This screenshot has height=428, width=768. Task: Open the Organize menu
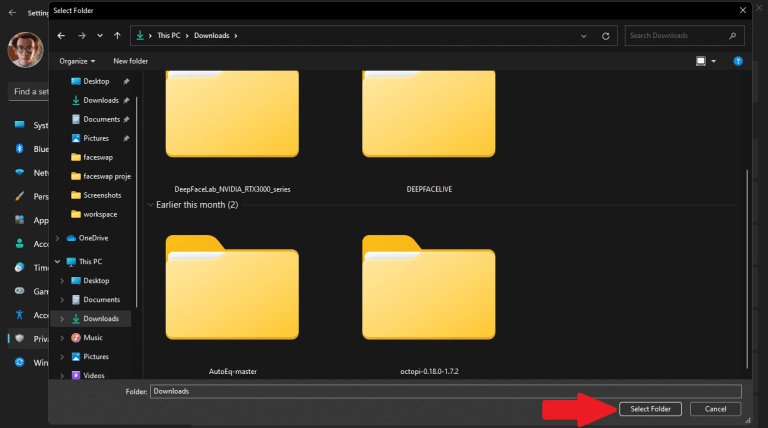(77, 61)
